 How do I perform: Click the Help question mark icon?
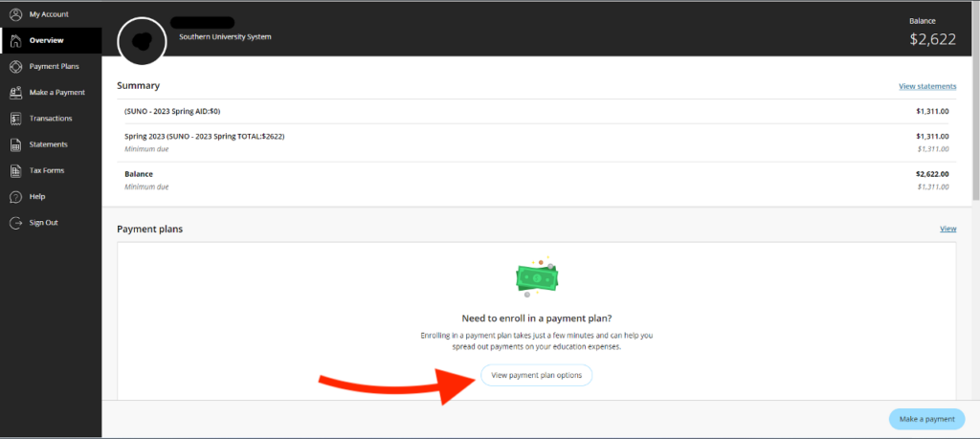tap(16, 197)
